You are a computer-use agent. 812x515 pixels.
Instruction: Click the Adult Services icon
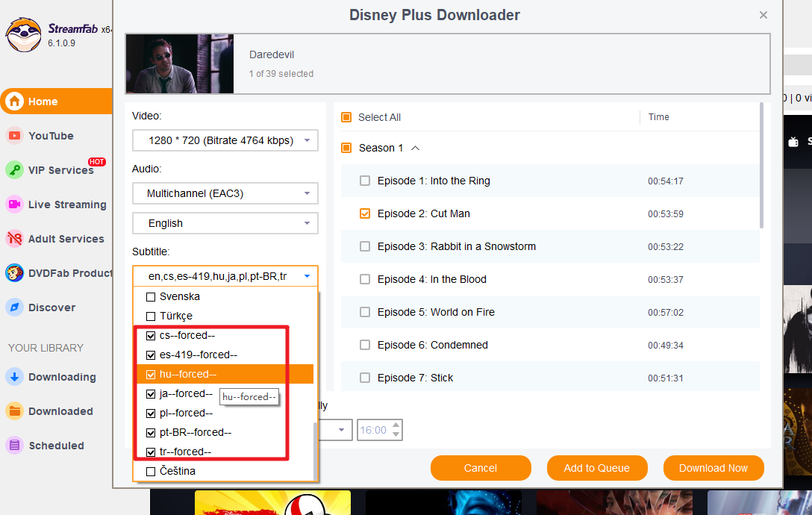click(x=14, y=238)
